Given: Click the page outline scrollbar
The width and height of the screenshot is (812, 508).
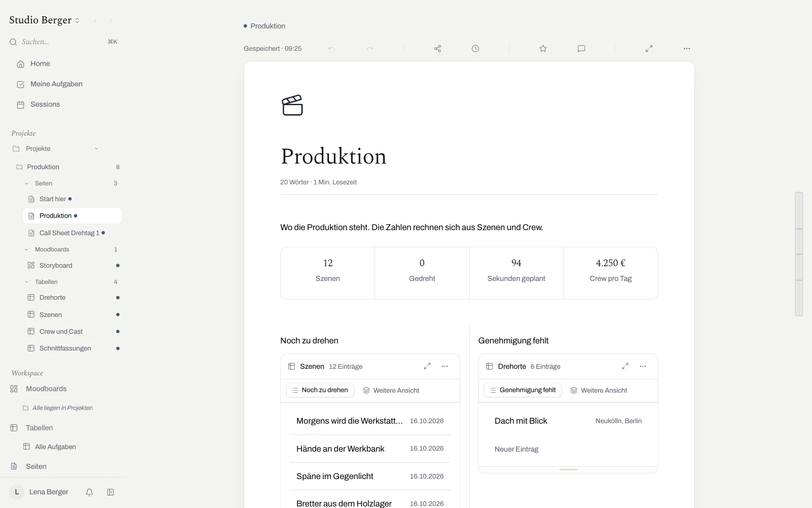Looking at the screenshot, I should [799, 254].
